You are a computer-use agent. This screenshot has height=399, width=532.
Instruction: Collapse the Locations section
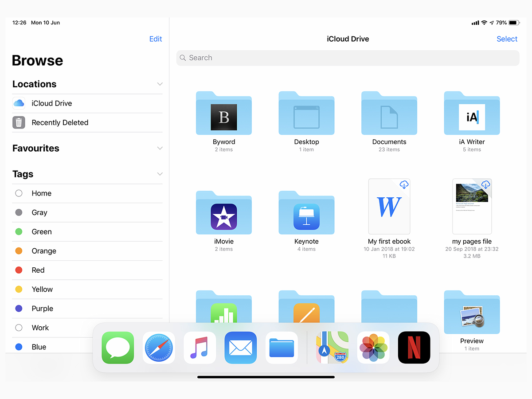[160, 83]
